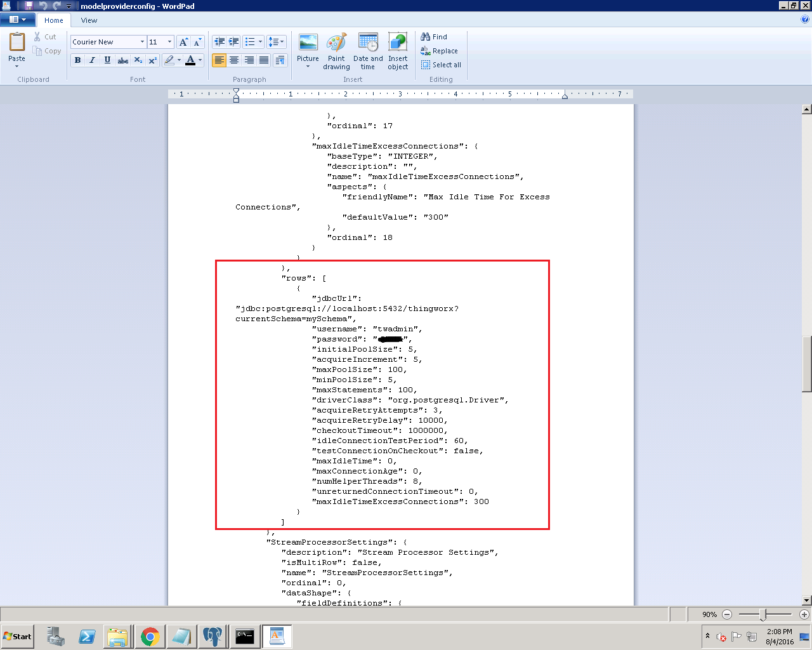This screenshot has width=812, height=650.
Task: Click the Cut scissors button
Action: (x=46, y=37)
